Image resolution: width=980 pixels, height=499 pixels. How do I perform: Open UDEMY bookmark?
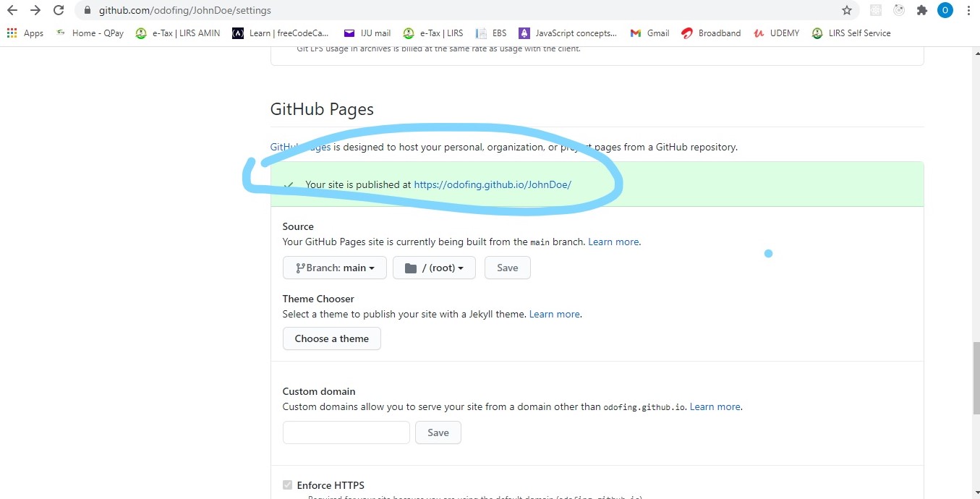(x=776, y=33)
